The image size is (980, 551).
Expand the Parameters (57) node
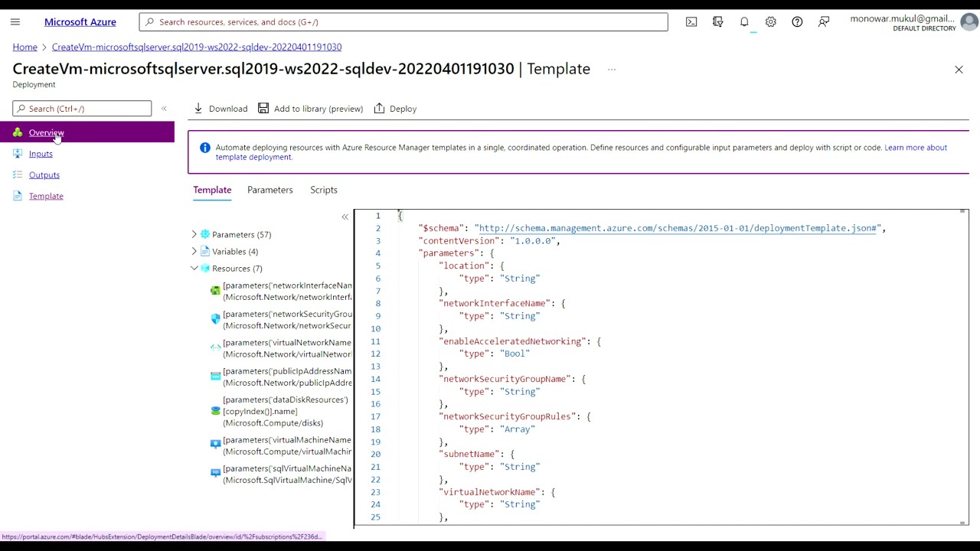click(x=194, y=234)
